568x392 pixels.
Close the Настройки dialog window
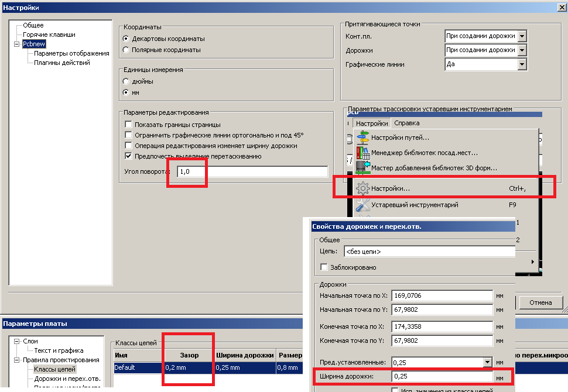pos(562,7)
